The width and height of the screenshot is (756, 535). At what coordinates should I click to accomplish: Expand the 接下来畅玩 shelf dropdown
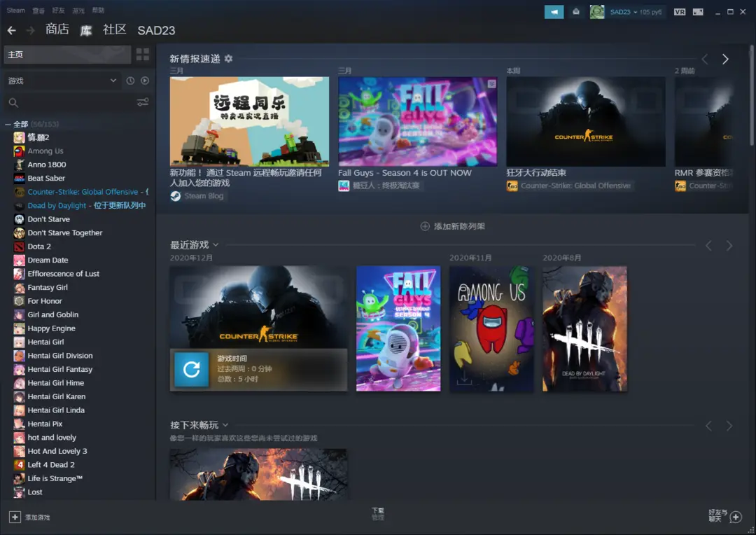[x=225, y=426]
